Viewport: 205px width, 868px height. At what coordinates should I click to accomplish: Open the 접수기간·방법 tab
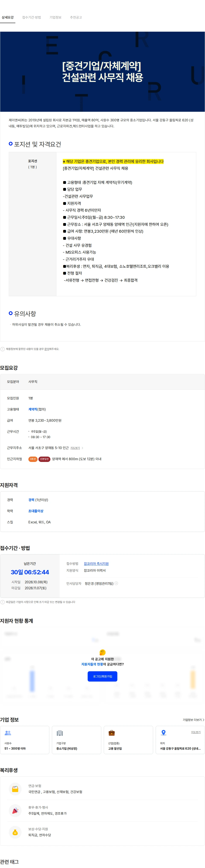pos(32,18)
